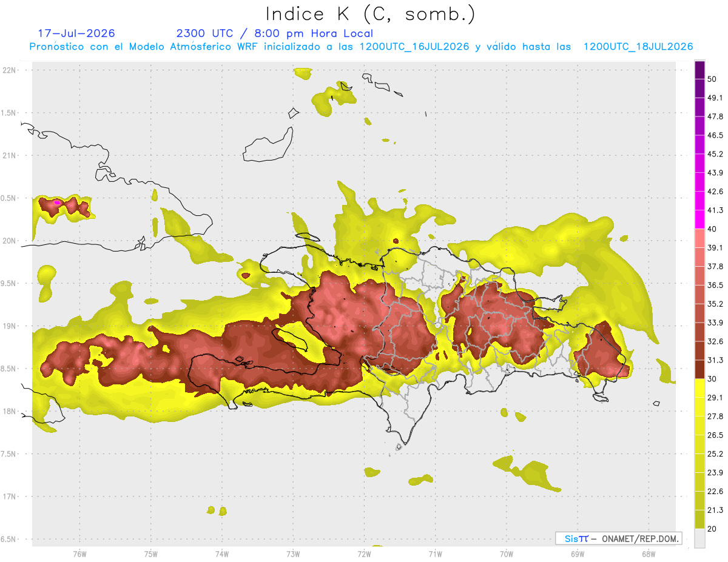728x562 pixels.
Task: Click the colorbar label '27.8'
Action: click(715, 416)
